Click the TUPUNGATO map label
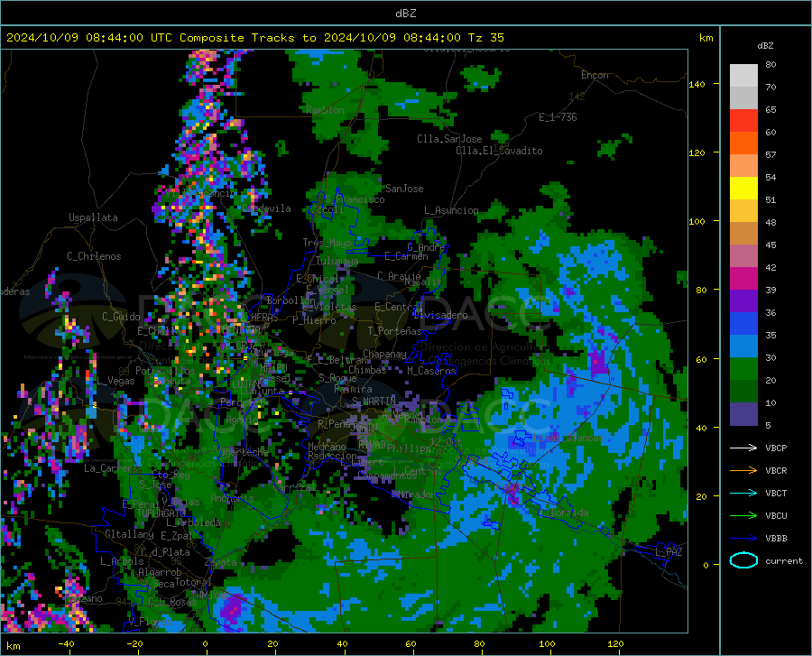 tap(161, 513)
